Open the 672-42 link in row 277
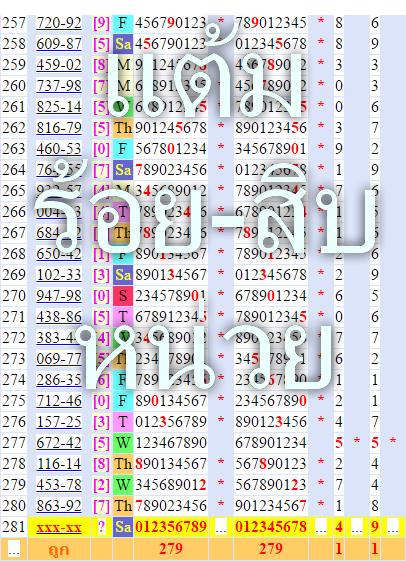Viewport: 406px width, 561px height. click(x=59, y=443)
